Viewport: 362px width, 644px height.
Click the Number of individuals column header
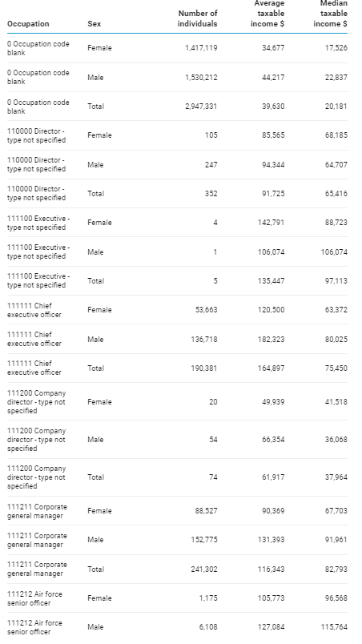[x=197, y=18]
